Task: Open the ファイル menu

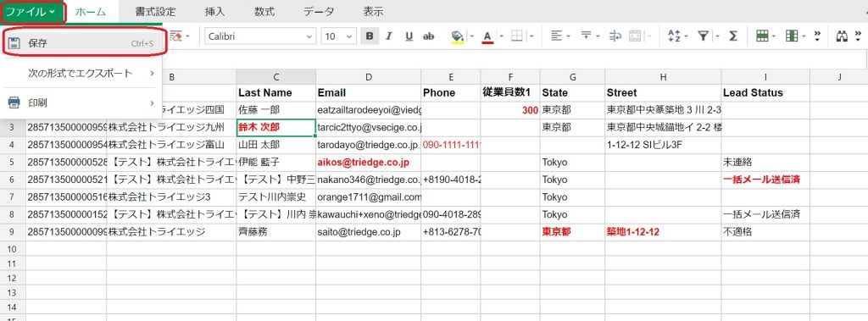Action: click(x=31, y=12)
